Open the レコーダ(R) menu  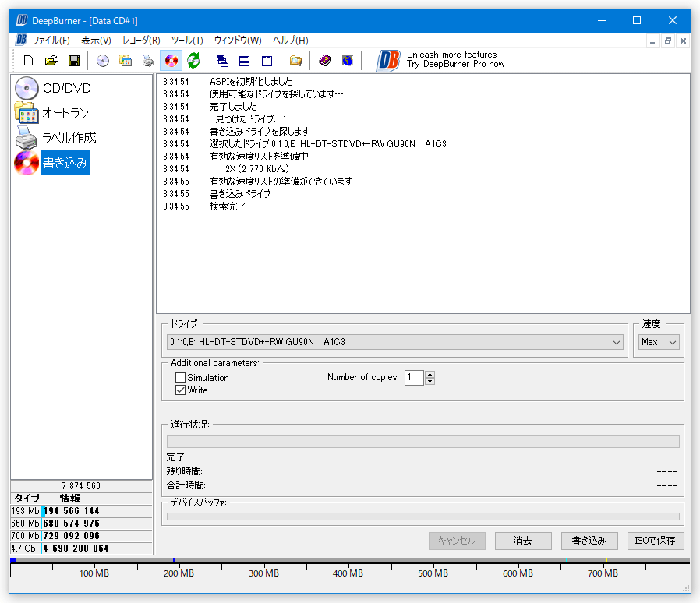coord(141,41)
